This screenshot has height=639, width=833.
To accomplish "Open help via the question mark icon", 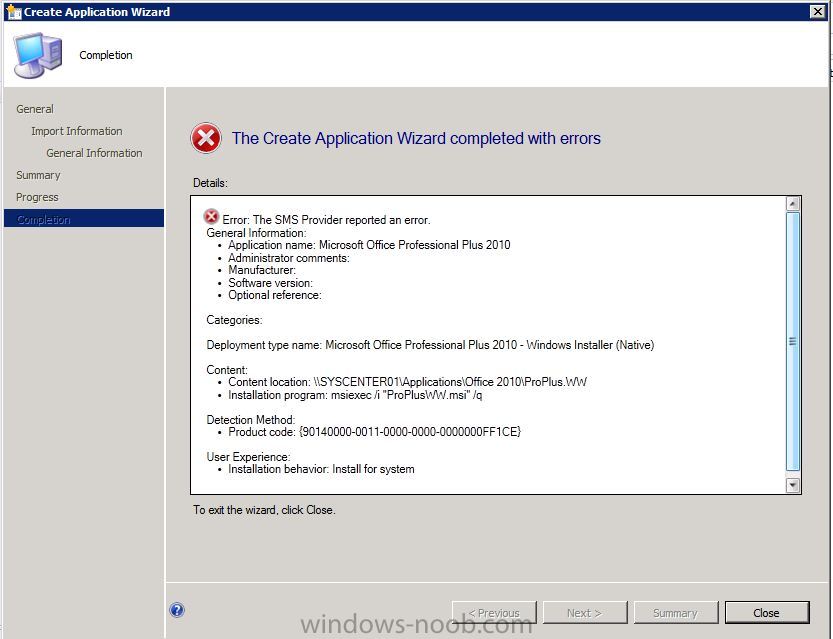I will [177, 610].
